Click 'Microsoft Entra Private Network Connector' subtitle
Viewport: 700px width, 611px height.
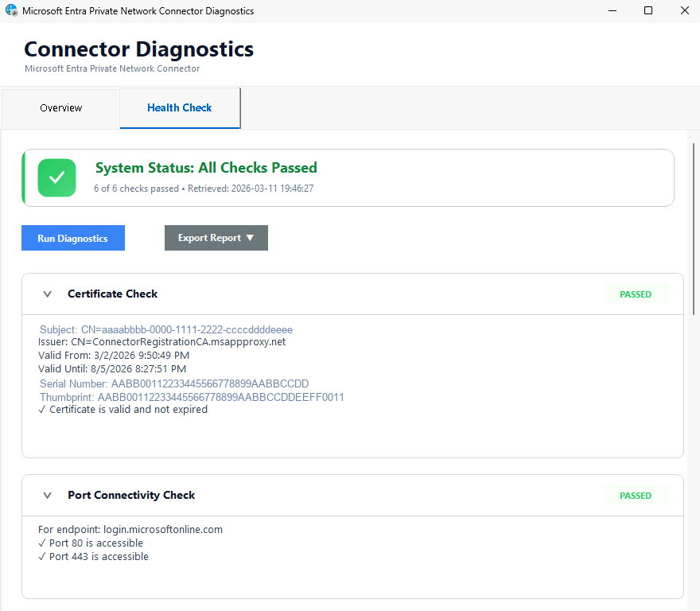pos(112,68)
